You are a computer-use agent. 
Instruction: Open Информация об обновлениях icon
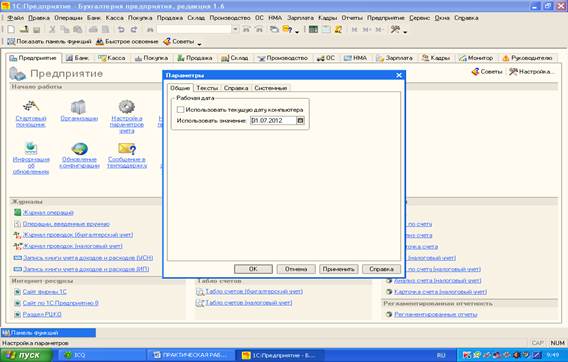(31, 158)
